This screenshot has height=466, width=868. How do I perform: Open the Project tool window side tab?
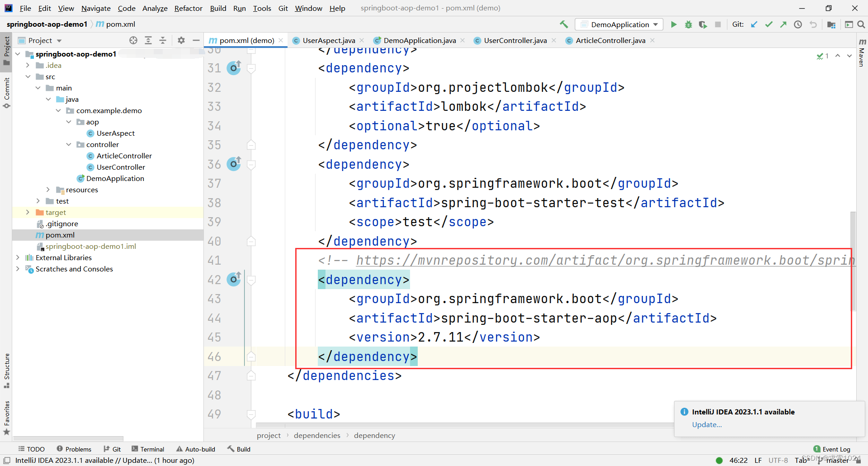[6, 50]
